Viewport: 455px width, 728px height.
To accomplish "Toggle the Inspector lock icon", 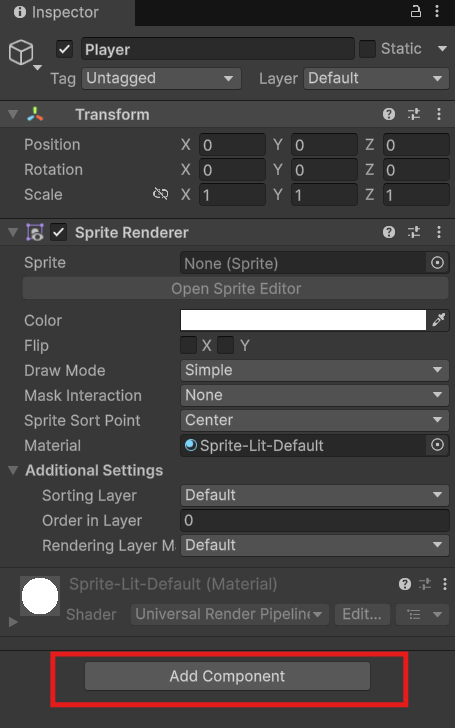I will (x=416, y=12).
